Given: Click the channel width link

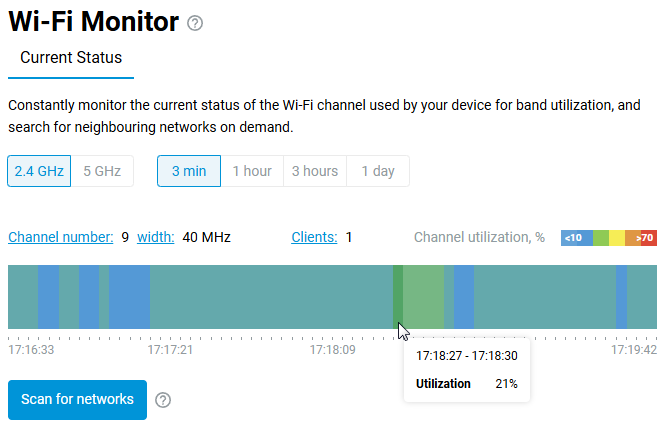Looking at the screenshot, I should (x=156, y=237).
